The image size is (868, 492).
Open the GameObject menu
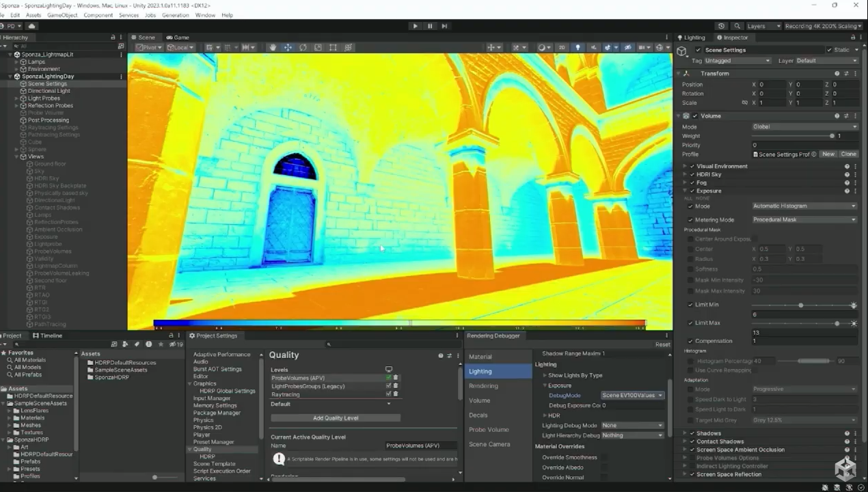(62, 15)
